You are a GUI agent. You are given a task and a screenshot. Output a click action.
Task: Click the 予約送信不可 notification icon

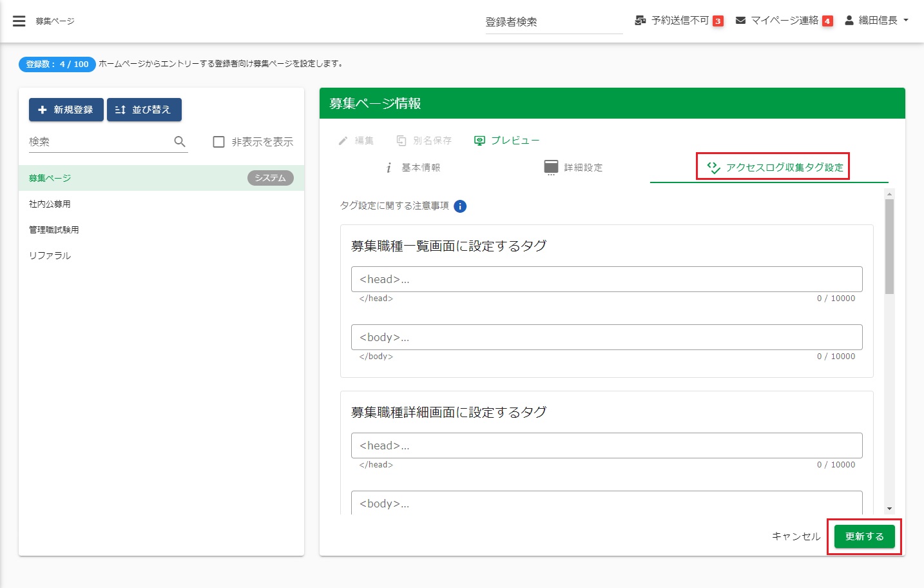(640, 21)
